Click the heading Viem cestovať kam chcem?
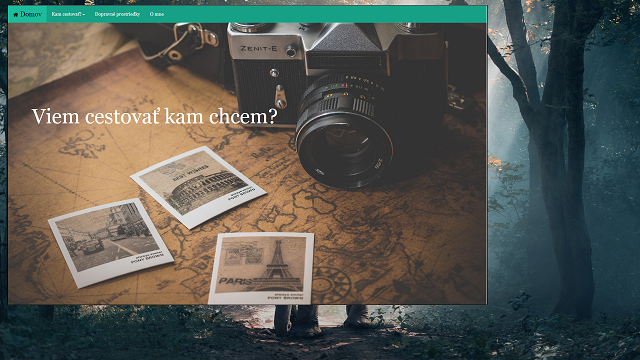 pyautogui.click(x=154, y=117)
